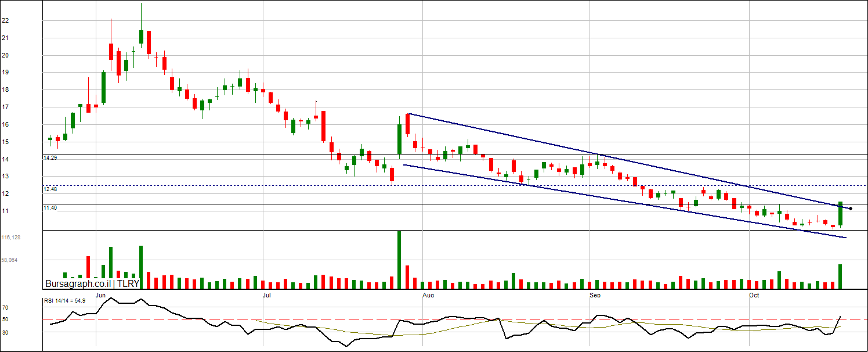Click the tallest green volume bar in late July

(x=399, y=260)
